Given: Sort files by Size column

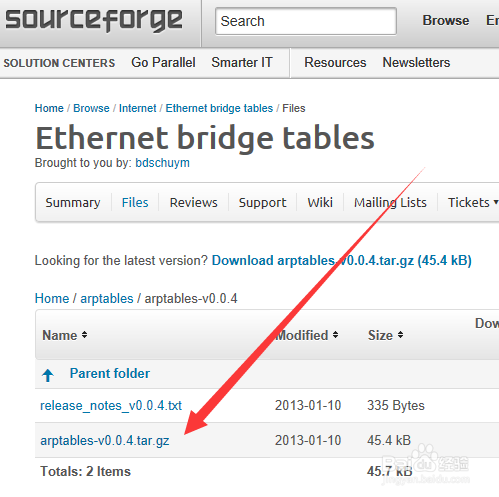Looking at the screenshot, I should tap(386, 335).
